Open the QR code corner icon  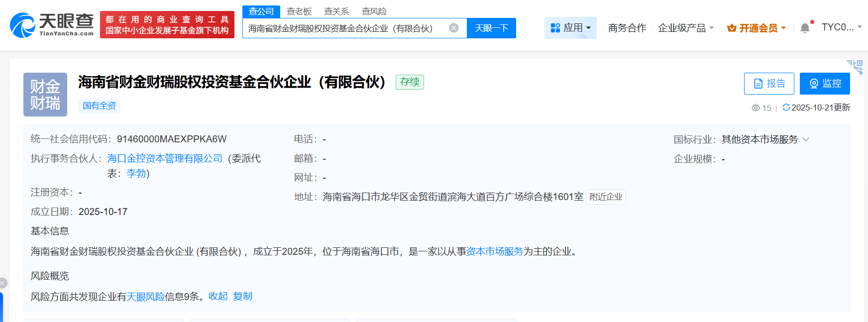856,67
